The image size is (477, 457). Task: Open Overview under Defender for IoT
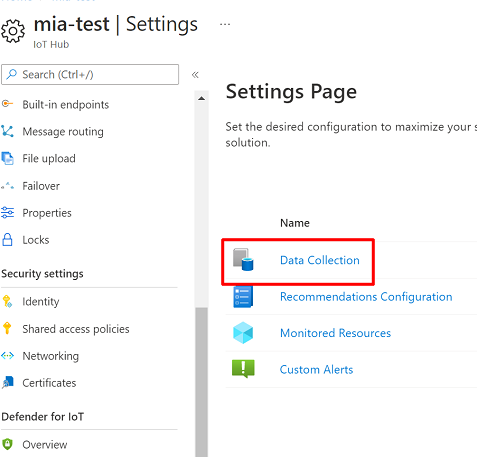[45, 444]
